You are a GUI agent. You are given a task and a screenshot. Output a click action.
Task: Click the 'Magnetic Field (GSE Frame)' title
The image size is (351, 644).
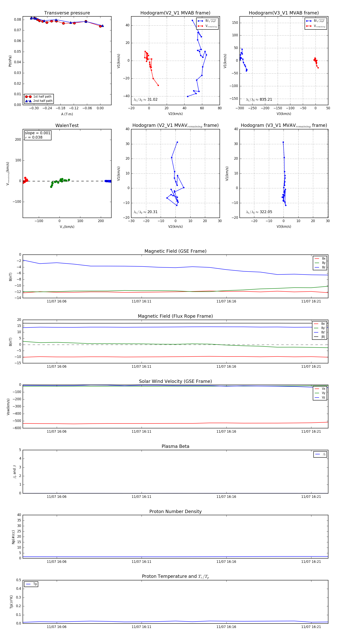[175, 251]
